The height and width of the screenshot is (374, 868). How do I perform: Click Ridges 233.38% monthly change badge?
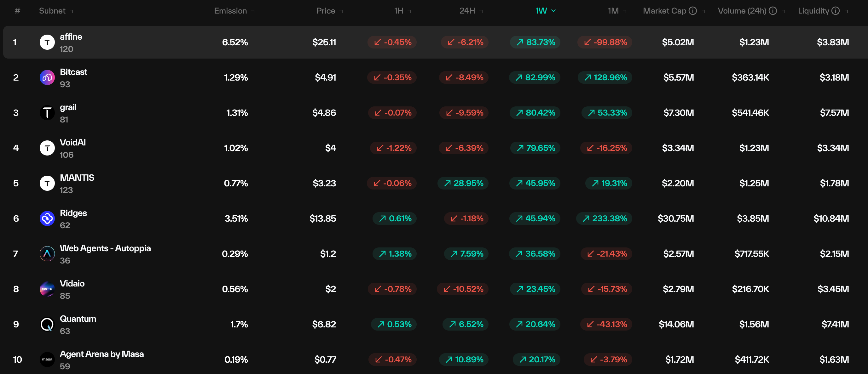pyautogui.click(x=605, y=218)
